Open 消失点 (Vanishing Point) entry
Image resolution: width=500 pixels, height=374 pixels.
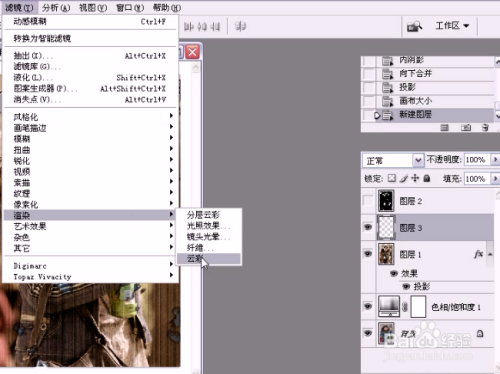pos(90,100)
